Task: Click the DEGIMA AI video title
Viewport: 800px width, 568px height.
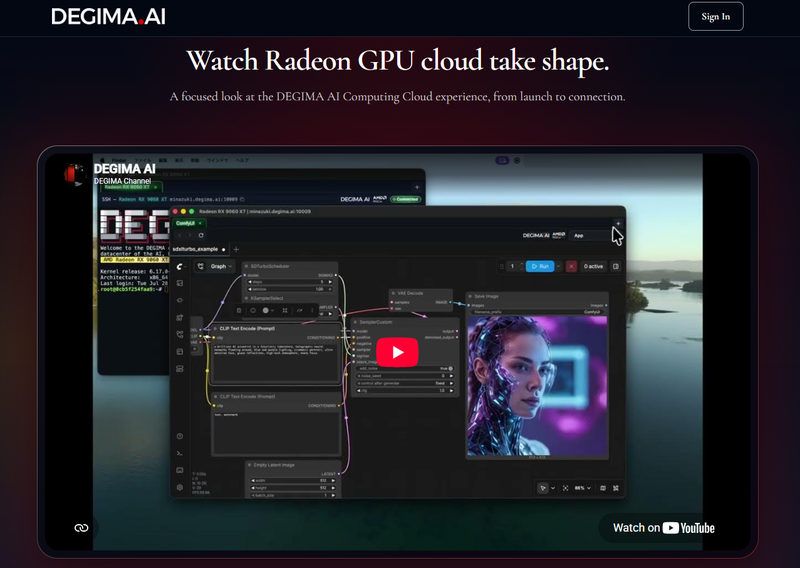Action: (x=124, y=168)
